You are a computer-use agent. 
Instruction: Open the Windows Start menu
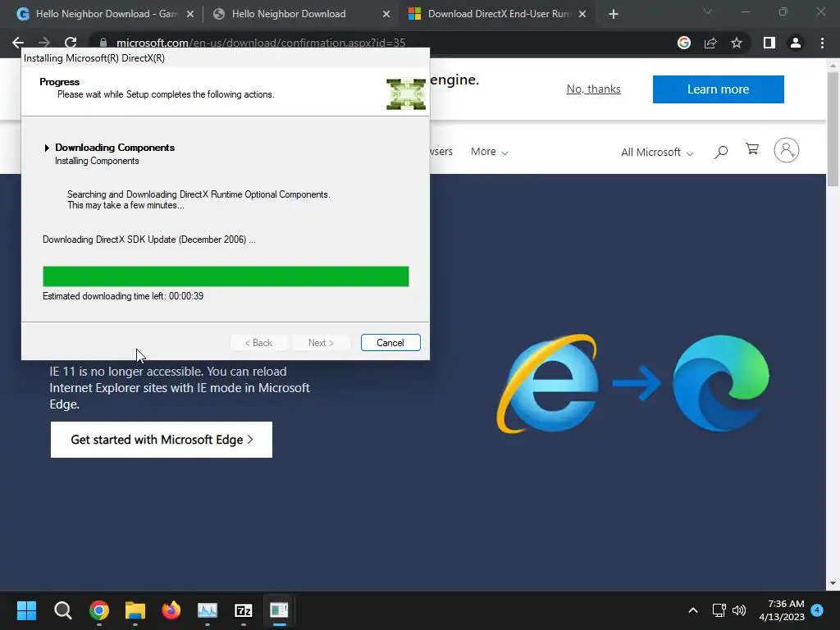(26, 610)
